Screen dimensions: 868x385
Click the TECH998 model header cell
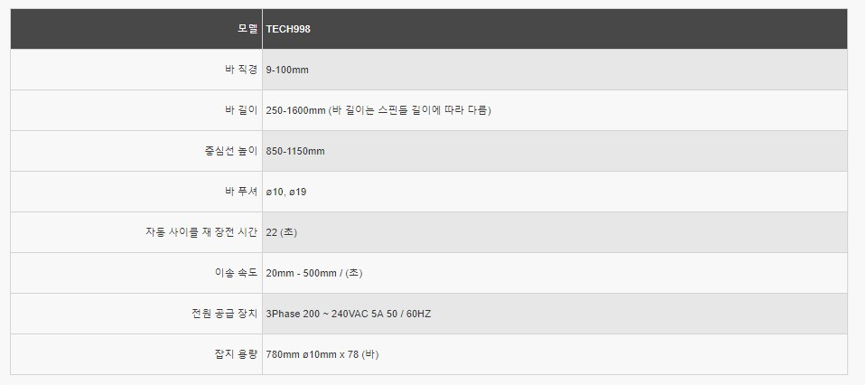[x=555, y=29]
